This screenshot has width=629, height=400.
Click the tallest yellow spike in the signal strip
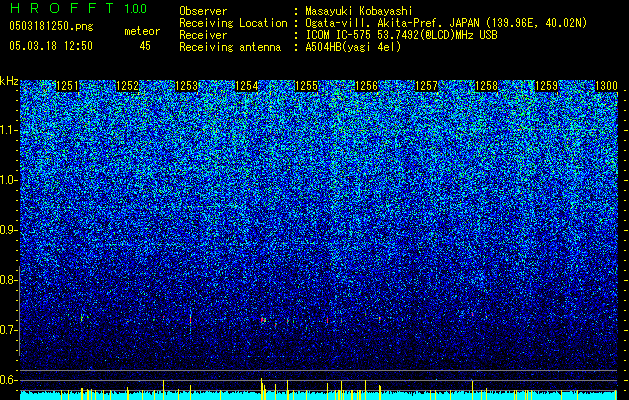pos(262,389)
